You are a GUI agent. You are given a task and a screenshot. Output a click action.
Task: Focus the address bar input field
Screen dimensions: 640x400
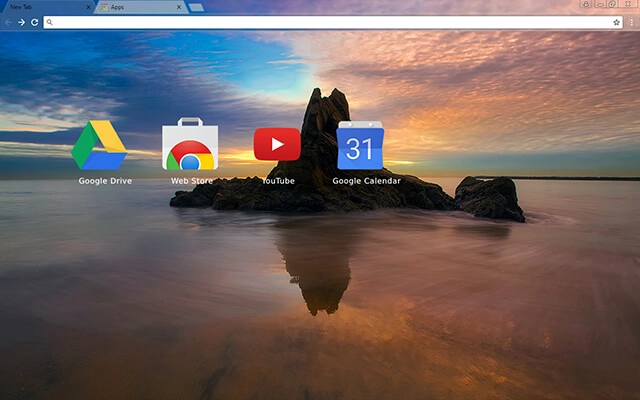[333, 22]
